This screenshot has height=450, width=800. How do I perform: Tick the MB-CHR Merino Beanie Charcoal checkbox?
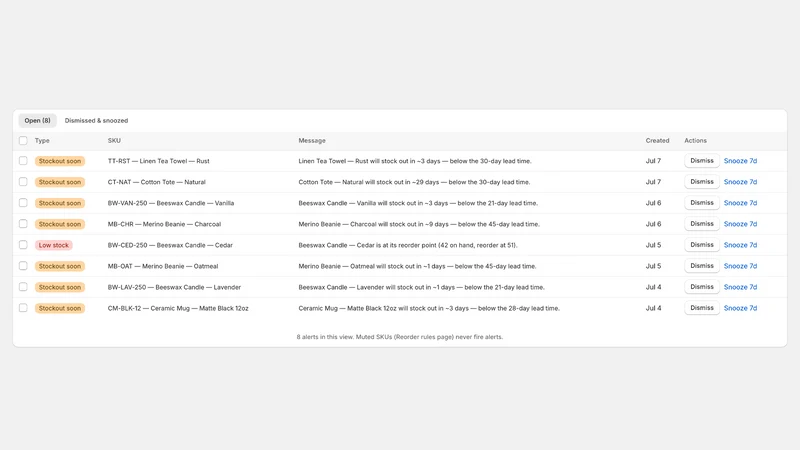(23, 223)
